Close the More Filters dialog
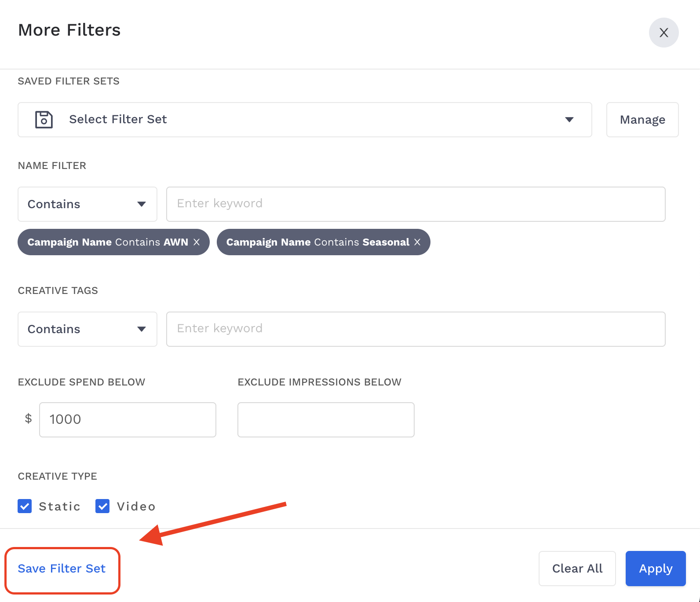The height and width of the screenshot is (602, 700). pos(664,33)
